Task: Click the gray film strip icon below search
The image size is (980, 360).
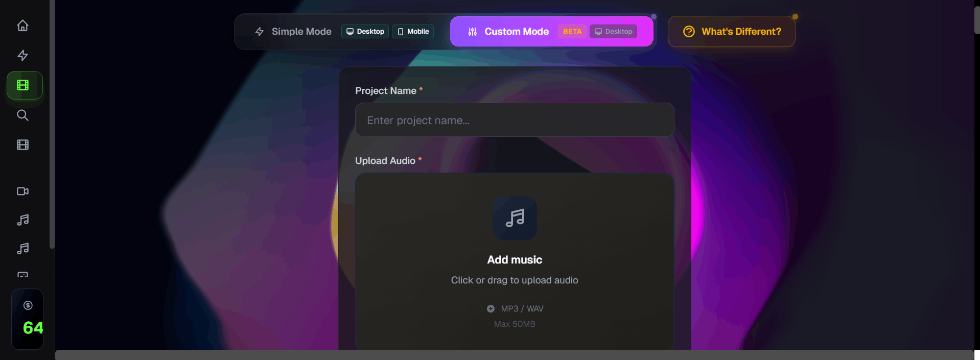Action: point(22,145)
